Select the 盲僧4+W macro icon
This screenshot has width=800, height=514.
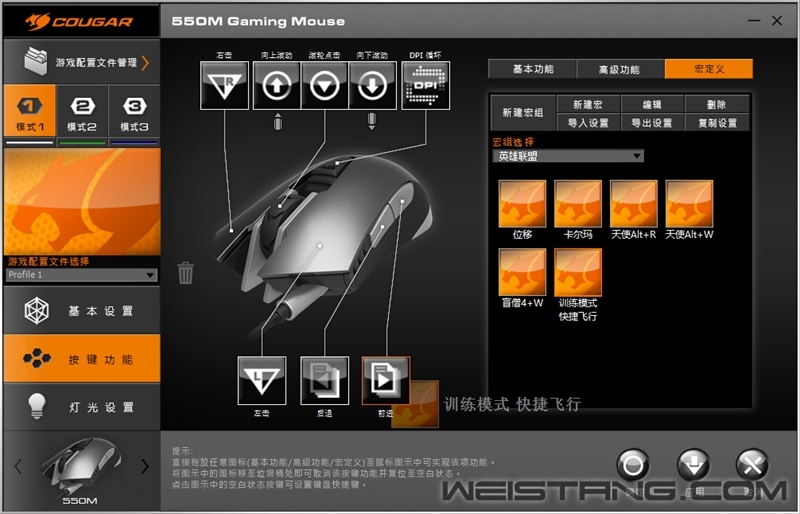[522, 273]
